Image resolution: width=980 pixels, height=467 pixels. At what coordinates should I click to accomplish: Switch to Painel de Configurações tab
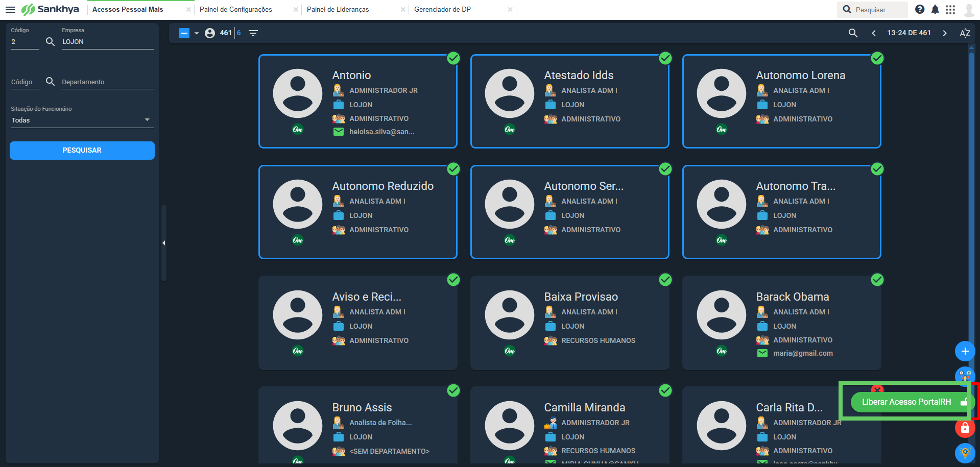236,10
